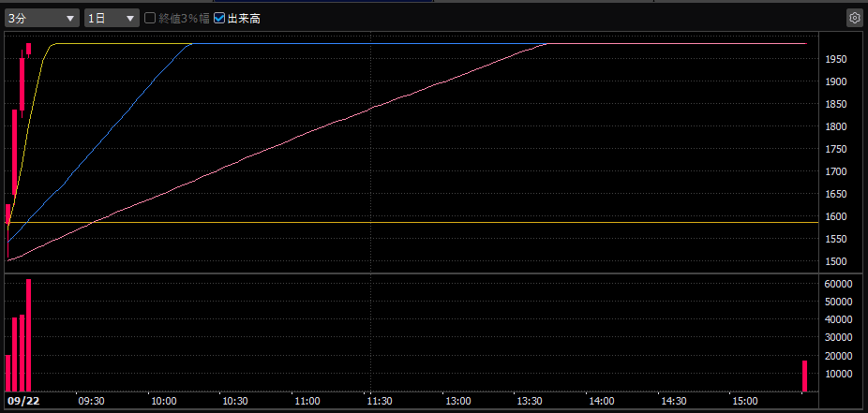Open the 1日 period dropdown

(111, 18)
